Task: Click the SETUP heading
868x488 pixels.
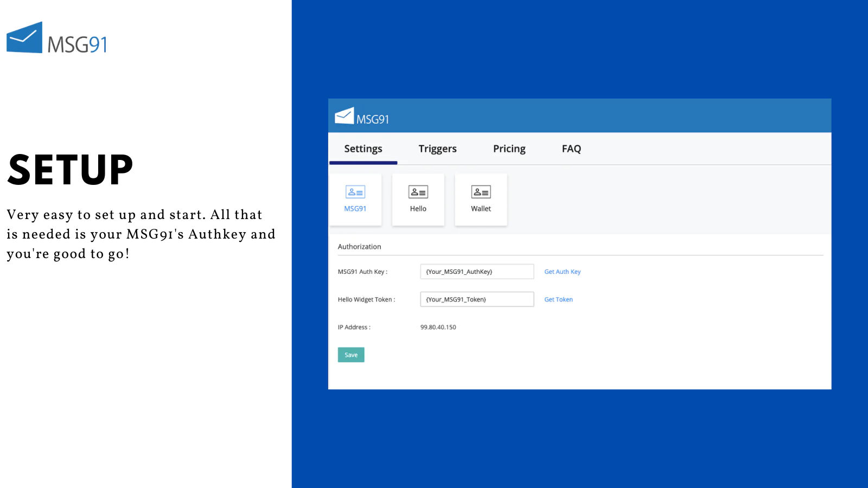Action: 70,170
